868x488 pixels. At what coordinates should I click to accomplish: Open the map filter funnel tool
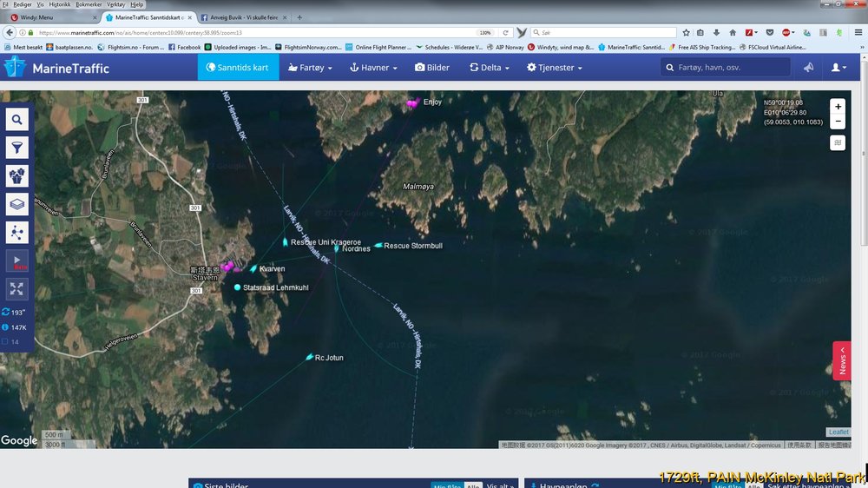click(x=17, y=148)
